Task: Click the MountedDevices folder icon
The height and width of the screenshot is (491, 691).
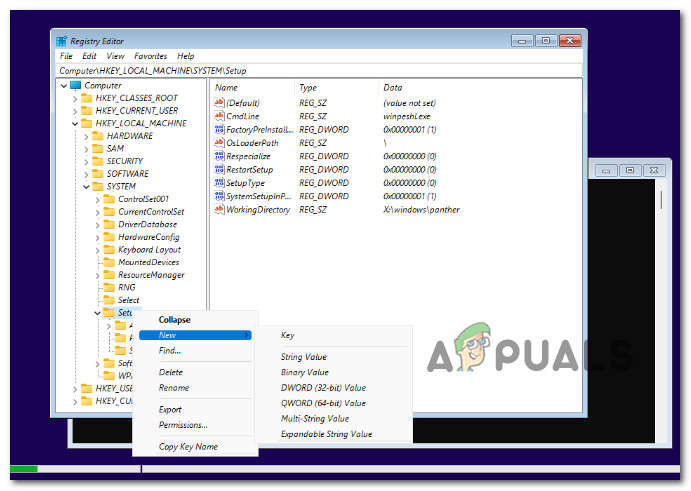Action: [x=109, y=262]
